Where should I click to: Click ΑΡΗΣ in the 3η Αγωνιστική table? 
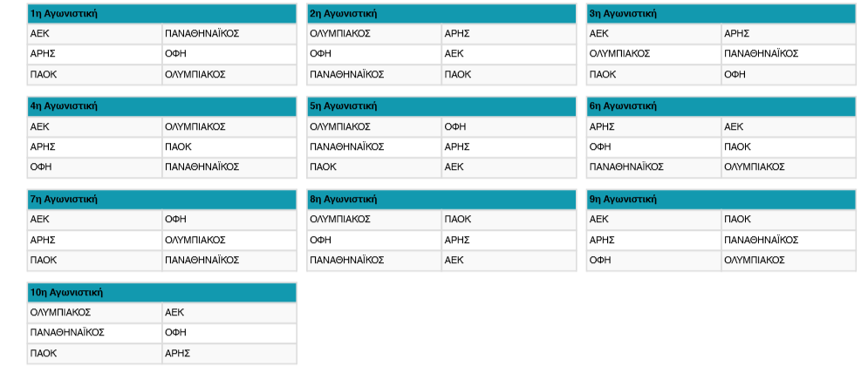[736, 34]
